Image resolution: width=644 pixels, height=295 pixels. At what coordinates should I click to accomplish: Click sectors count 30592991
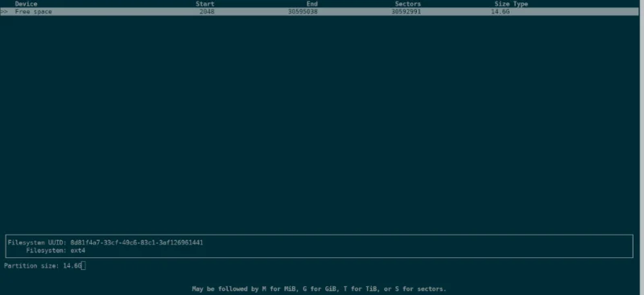(x=407, y=12)
